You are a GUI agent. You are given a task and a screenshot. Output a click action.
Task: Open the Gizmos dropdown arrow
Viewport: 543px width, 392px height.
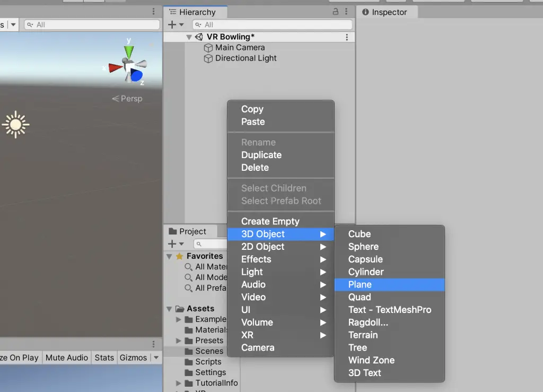156,358
